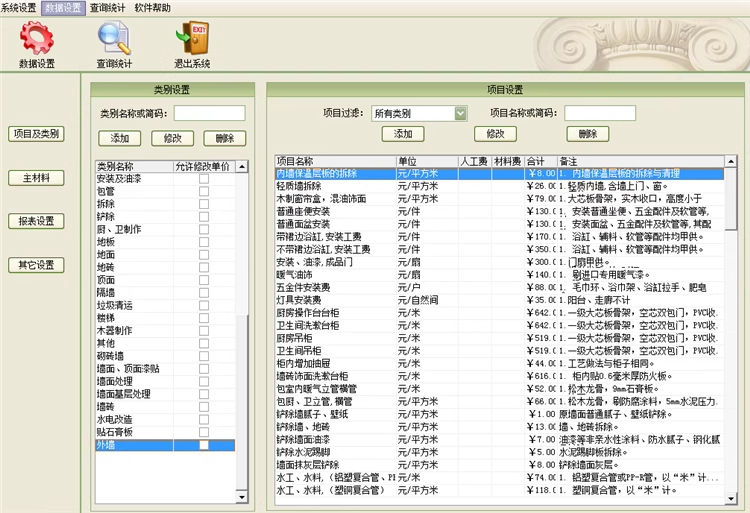Select project row 水工、水料,(塑铜复合管)
The width and height of the screenshot is (750, 513).
[500, 490]
